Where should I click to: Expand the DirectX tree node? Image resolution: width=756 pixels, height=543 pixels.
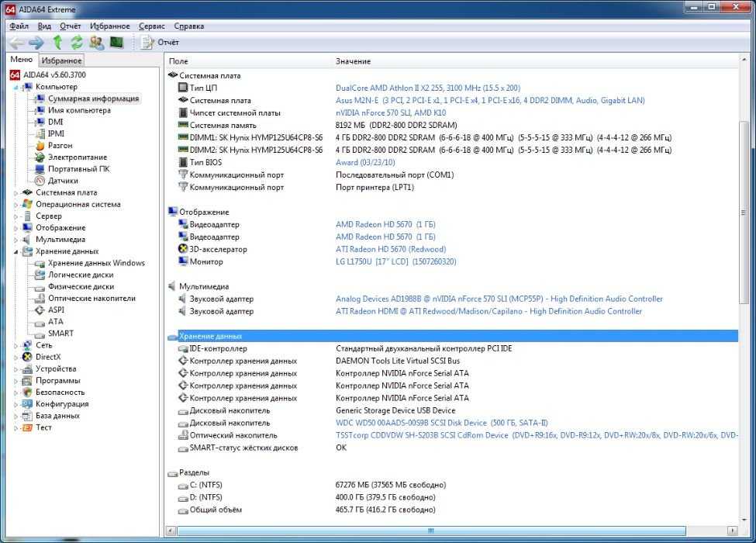pos(16,358)
